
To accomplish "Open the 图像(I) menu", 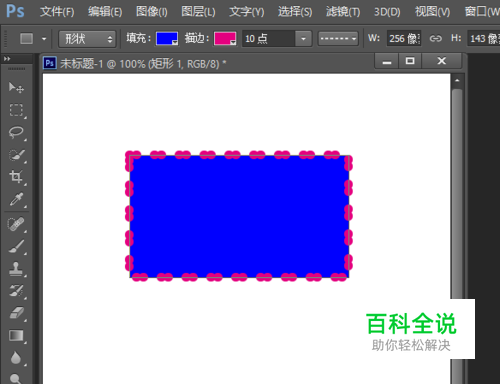I will (x=152, y=12).
